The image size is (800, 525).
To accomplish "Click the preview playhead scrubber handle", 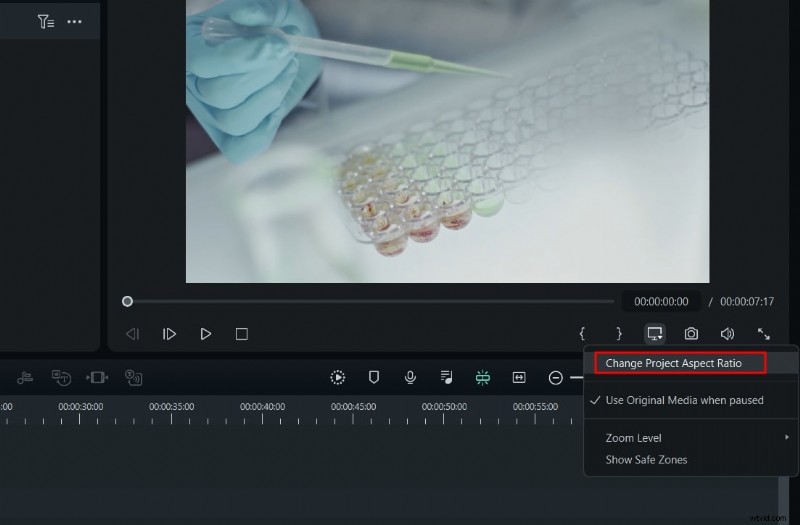I will pyautogui.click(x=128, y=302).
